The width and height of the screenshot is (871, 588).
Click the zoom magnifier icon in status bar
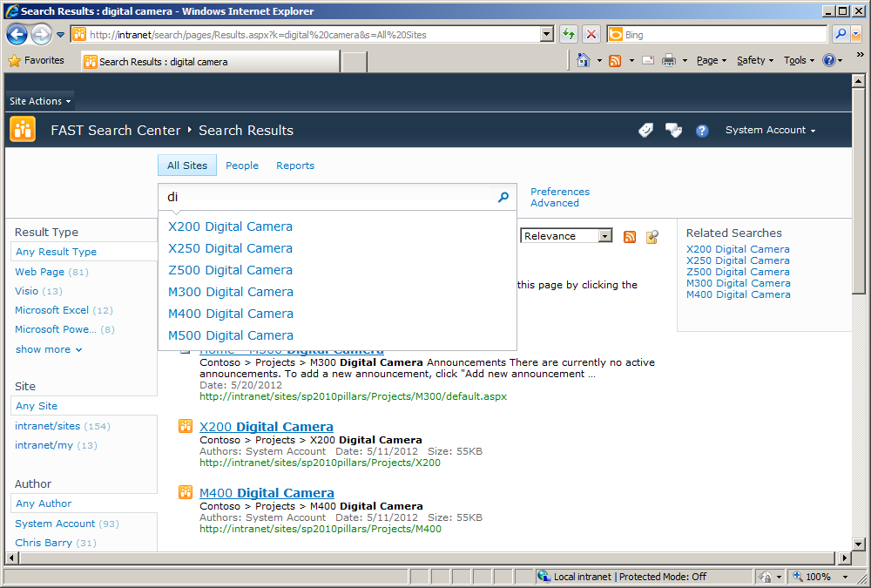click(x=798, y=577)
